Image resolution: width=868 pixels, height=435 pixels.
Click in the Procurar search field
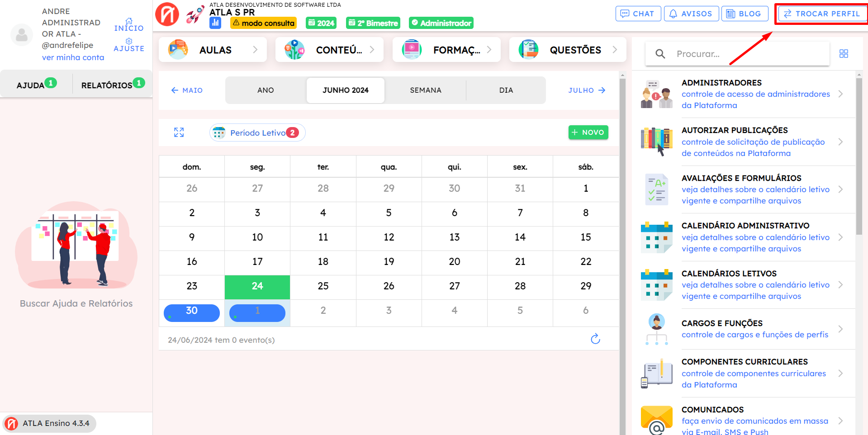[x=737, y=54]
